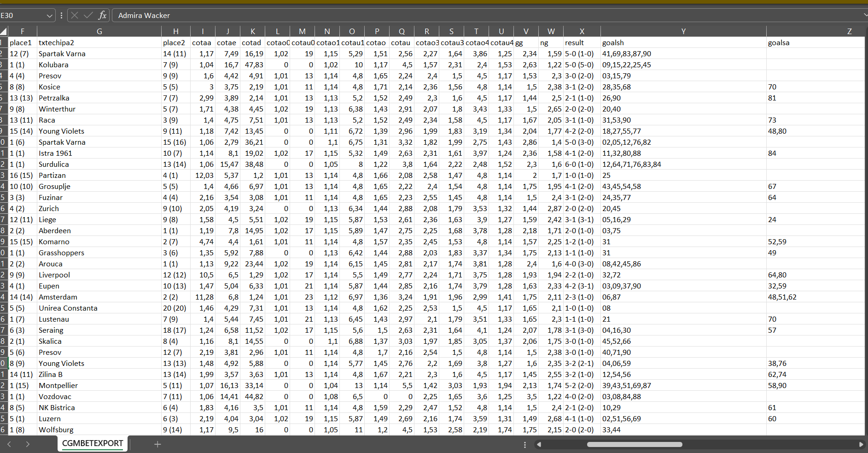The width and height of the screenshot is (868, 453).
Task: Expand the formula bar chevron
Action: point(865,15)
